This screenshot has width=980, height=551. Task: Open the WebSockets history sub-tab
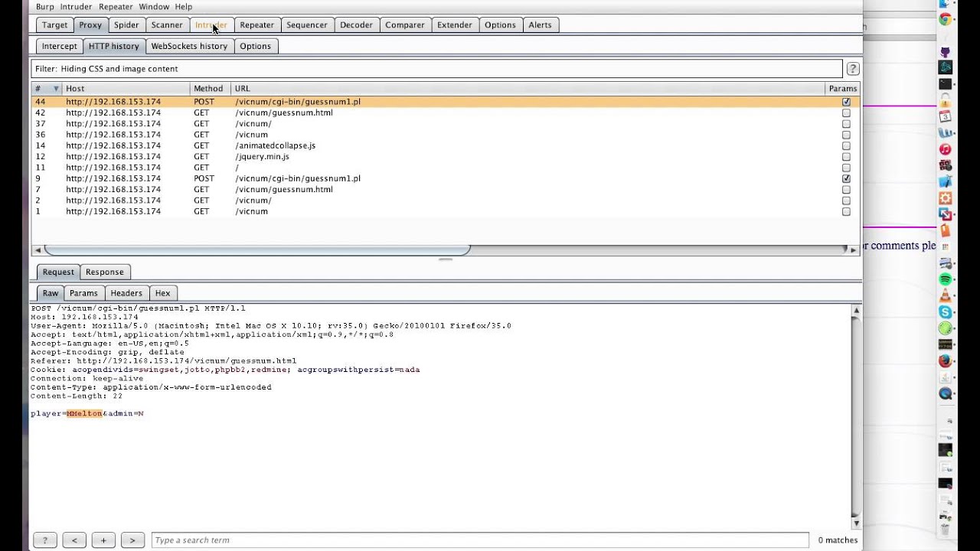pos(189,47)
